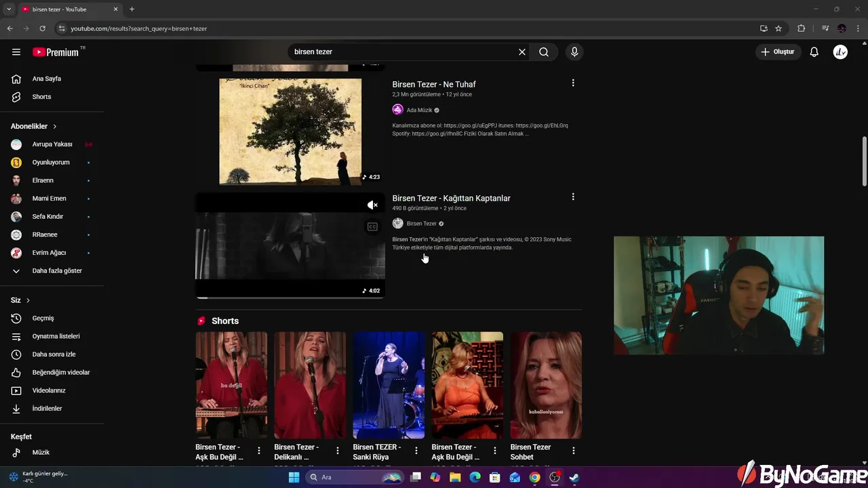Open options for the Sohbet short
Screen dimensions: 868x488
tap(574, 451)
